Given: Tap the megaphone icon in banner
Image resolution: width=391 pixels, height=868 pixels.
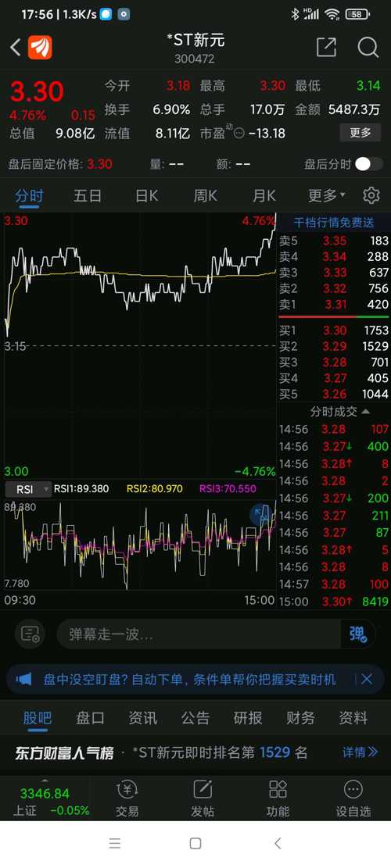Looking at the screenshot, I should (x=23, y=679).
